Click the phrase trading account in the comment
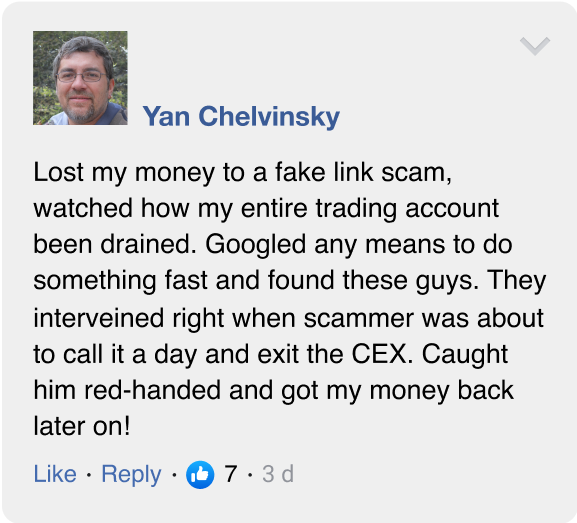 407,209
